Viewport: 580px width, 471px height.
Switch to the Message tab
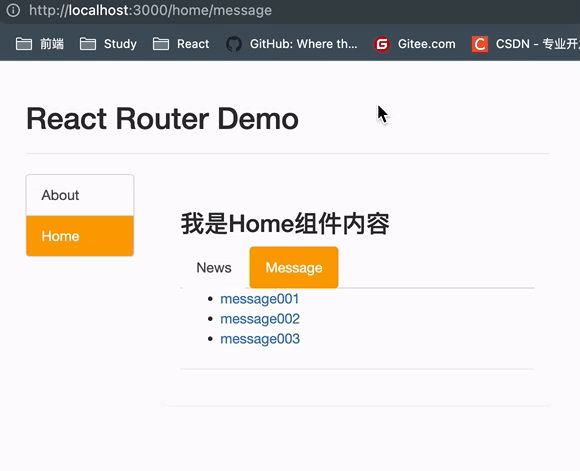294,267
